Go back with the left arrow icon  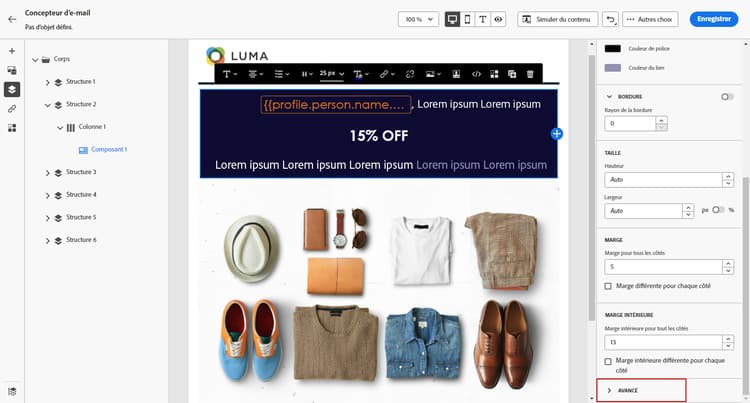12,19
